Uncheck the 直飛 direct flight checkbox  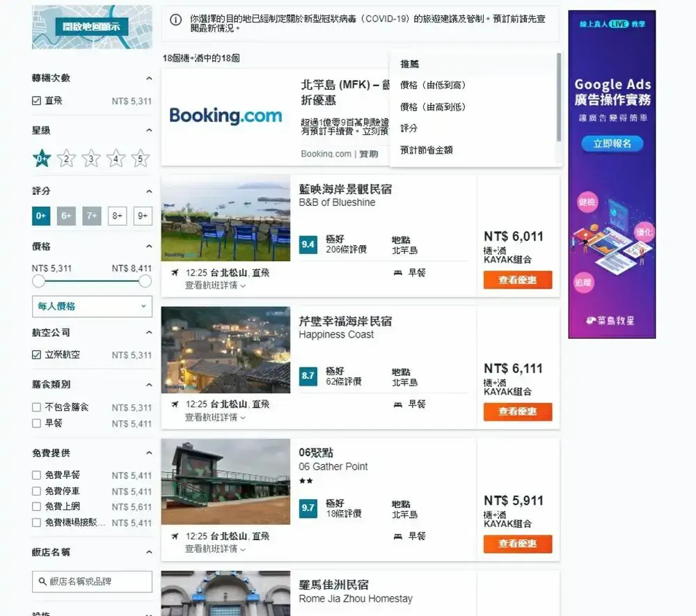tap(37, 101)
